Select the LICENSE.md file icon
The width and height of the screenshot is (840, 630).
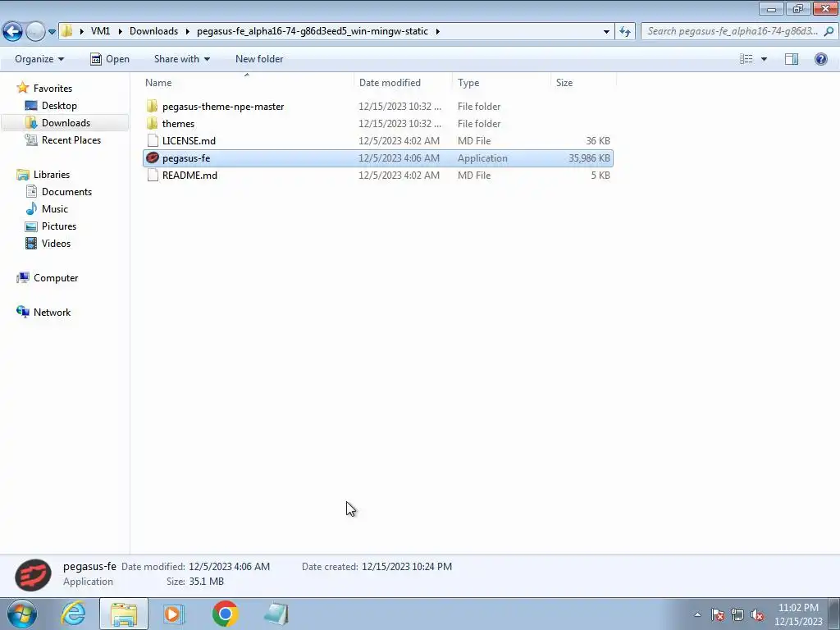click(153, 140)
